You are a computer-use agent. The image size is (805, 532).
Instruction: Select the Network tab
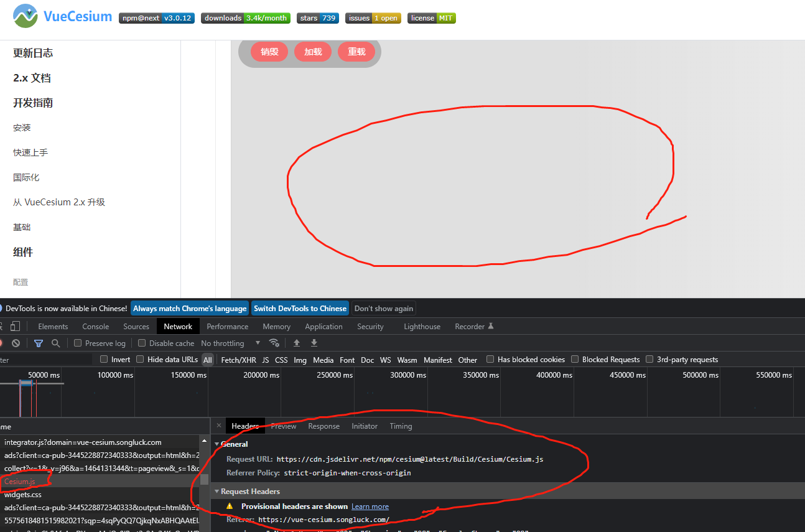pyautogui.click(x=178, y=326)
